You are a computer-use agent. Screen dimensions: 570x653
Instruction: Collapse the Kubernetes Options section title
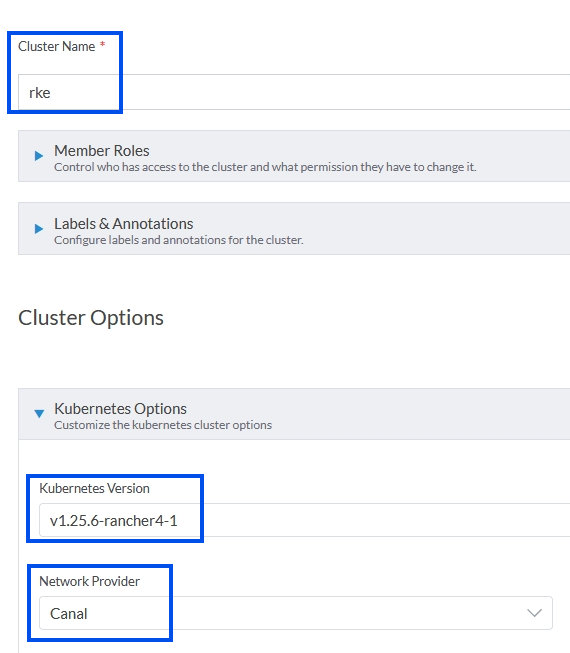pos(120,409)
